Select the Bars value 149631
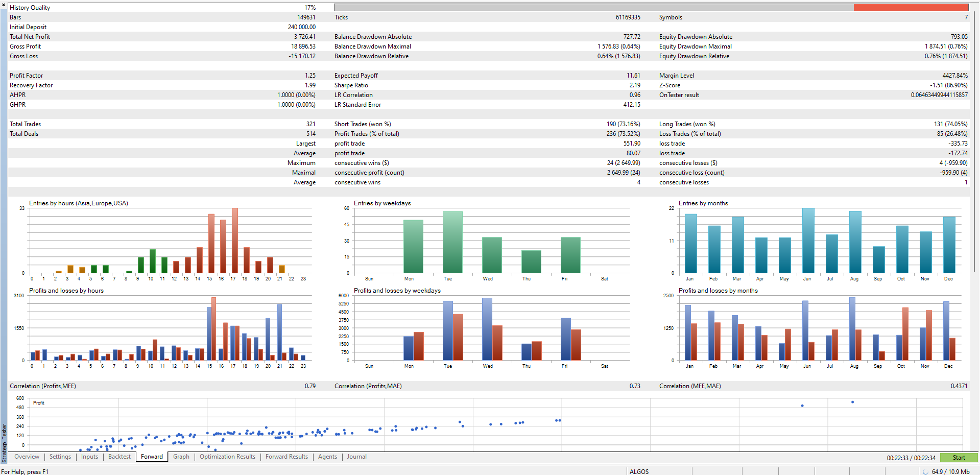The width and height of the screenshot is (980, 475). point(306,17)
